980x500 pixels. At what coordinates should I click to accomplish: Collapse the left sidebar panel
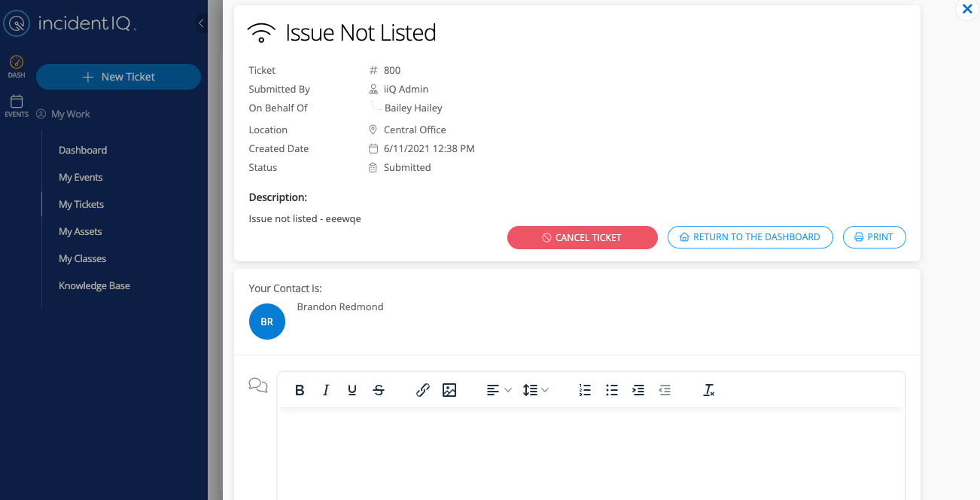201,23
